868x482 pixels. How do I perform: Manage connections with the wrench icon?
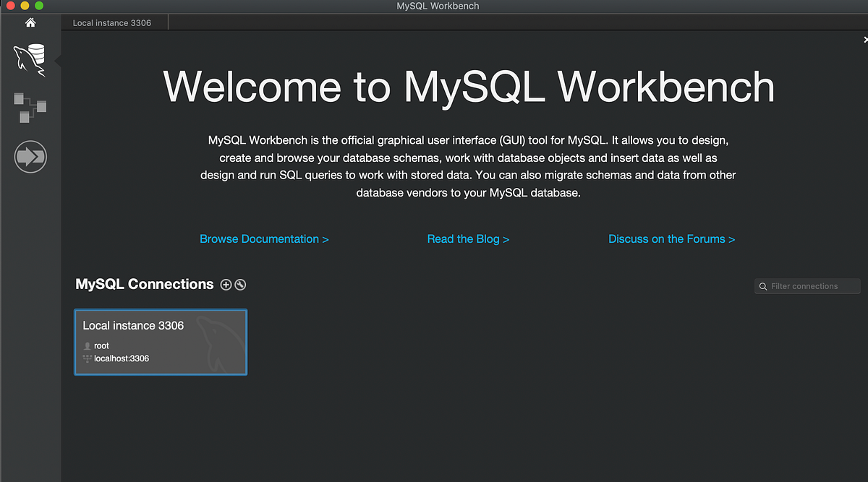(x=241, y=285)
